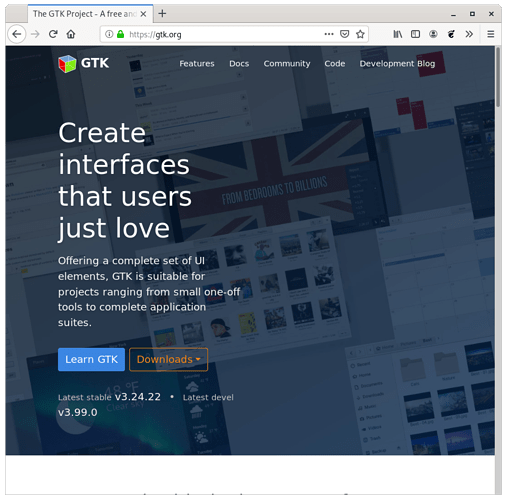506x500 pixels.
Task: Expand the toolbar overflow chevron
Action: 469,34
